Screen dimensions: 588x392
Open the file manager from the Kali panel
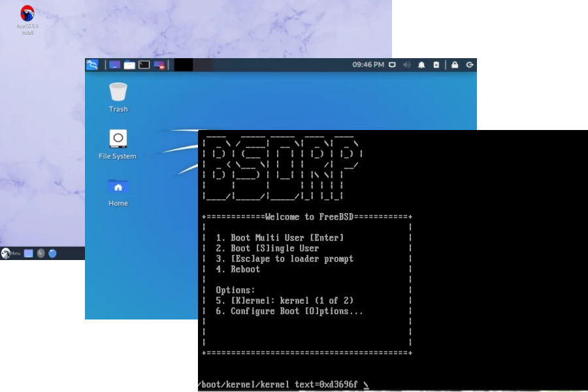tap(129, 65)
